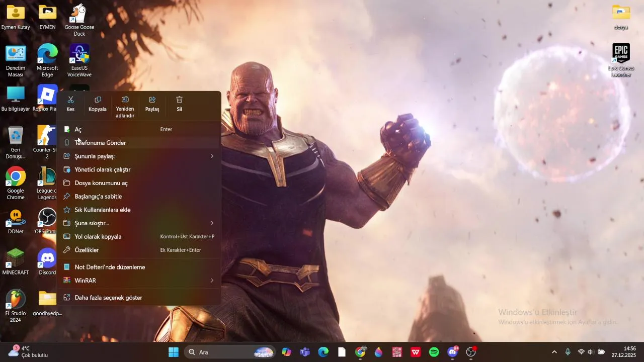Select the Counter-Strike 2 desktop icon
Image resolution: width=644 pixels, height=362 pixels.
pyautogui.click(x=46, y=143)
